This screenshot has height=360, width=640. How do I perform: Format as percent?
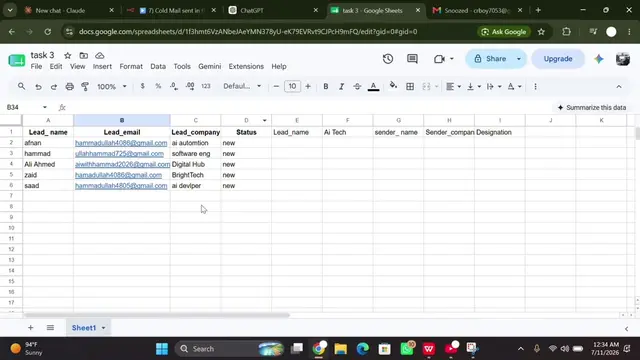(158, 86)
